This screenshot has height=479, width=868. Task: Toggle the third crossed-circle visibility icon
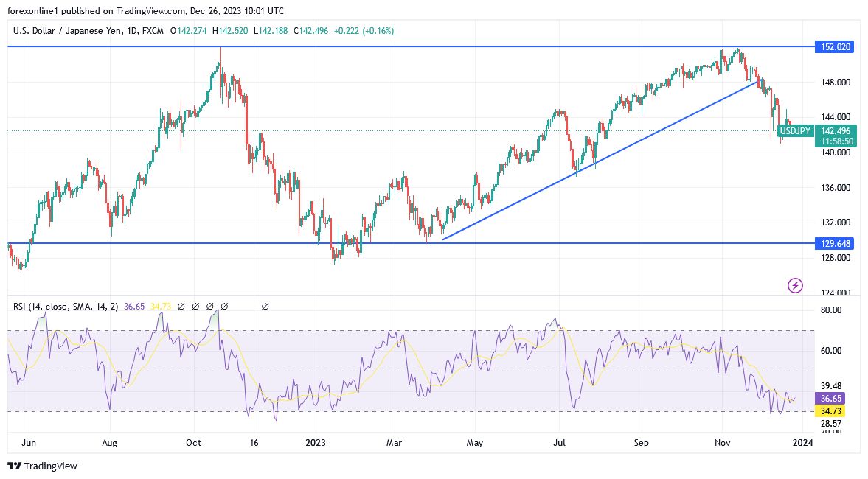(209, 306)
